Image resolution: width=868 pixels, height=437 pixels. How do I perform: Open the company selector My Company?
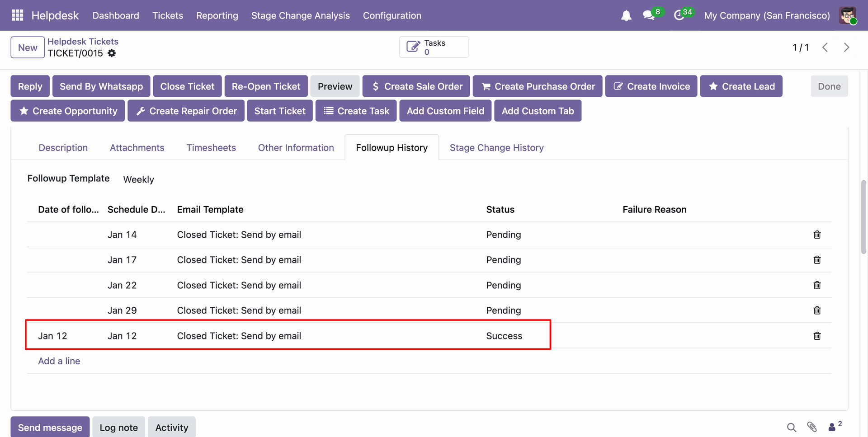767,15
